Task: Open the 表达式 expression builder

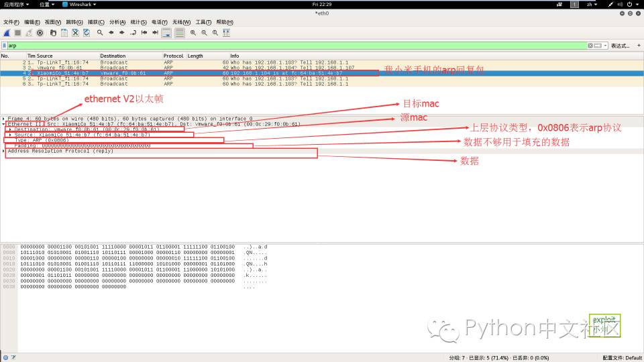Action: (620, 46)
